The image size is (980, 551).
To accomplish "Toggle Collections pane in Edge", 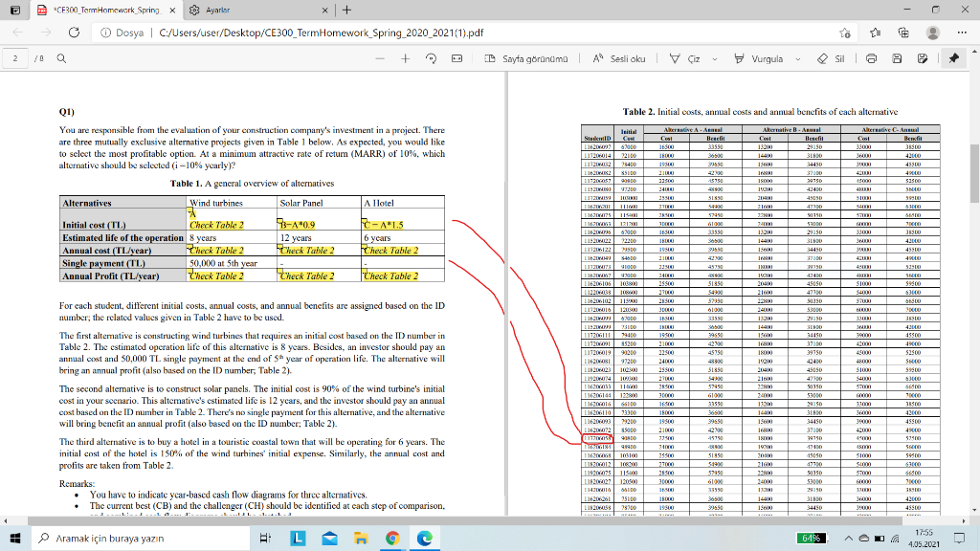I will [904, 32].
